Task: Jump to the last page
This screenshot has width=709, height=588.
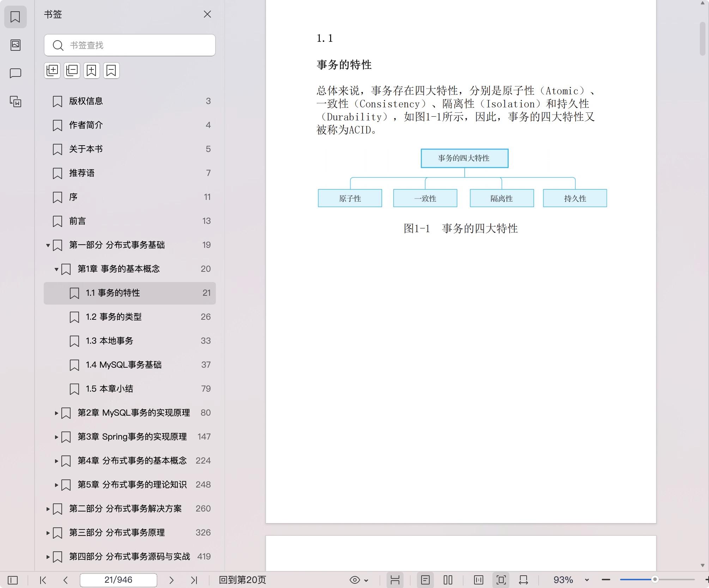Action: click(x=194, y=580)
